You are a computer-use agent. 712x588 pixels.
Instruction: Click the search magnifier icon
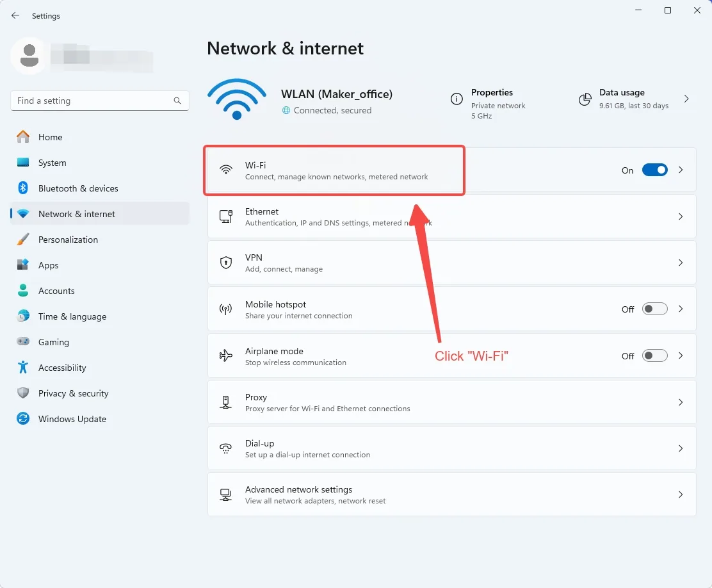[x=177, y=101]
